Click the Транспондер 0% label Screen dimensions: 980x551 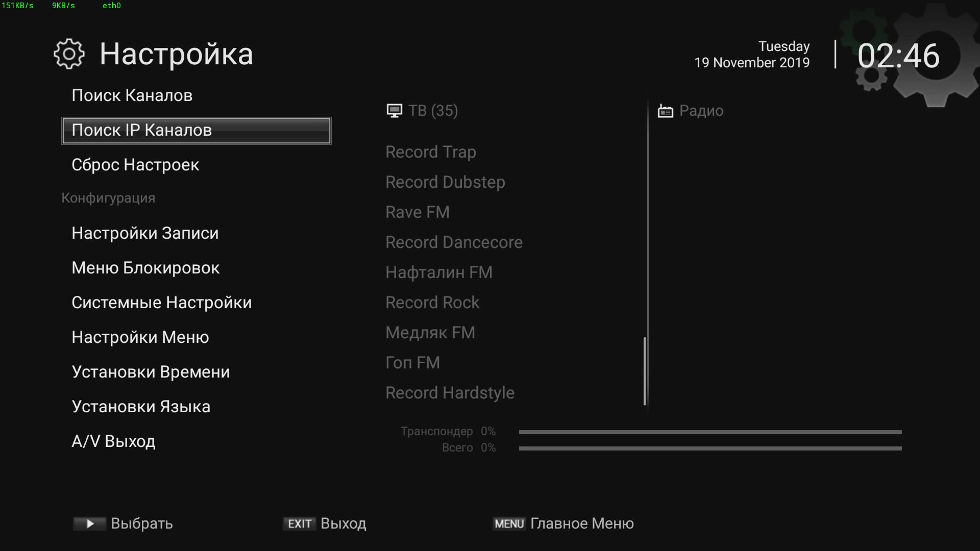click(448, 432)
